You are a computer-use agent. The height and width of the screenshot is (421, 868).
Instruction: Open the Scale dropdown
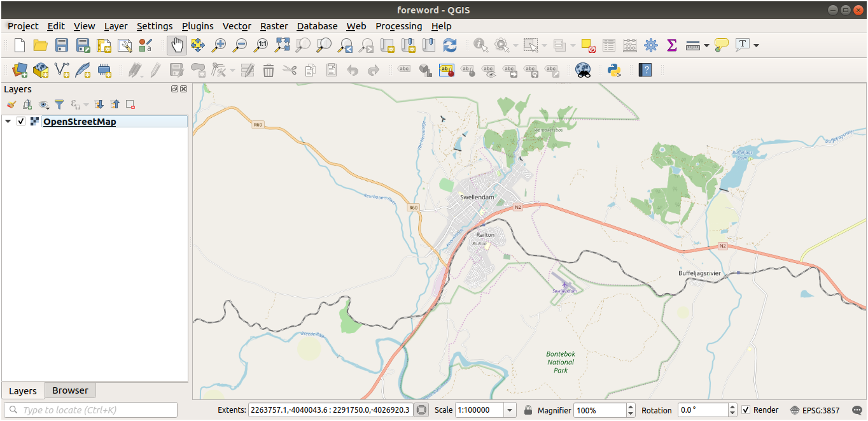[x=508, y=410]
